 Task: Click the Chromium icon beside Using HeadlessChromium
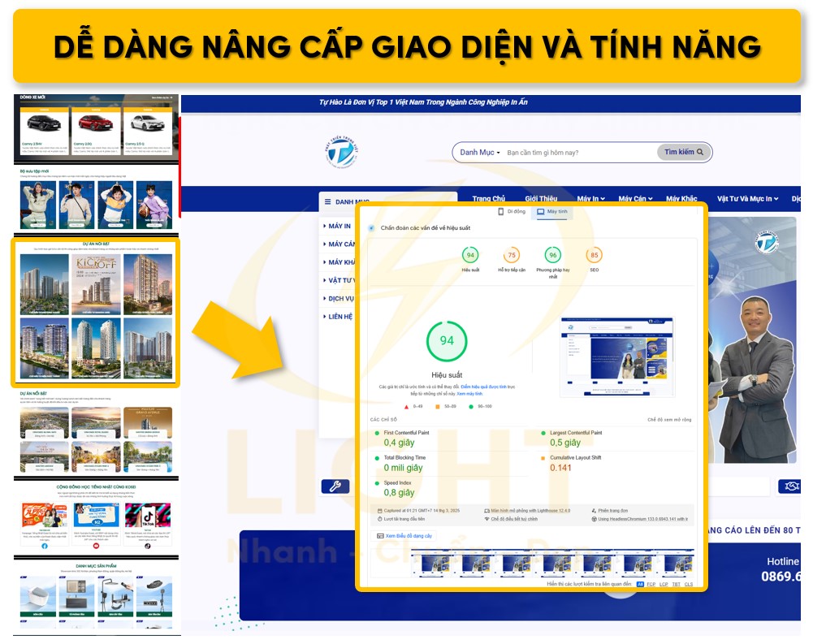pyautogui.click(x=595, y=519)
